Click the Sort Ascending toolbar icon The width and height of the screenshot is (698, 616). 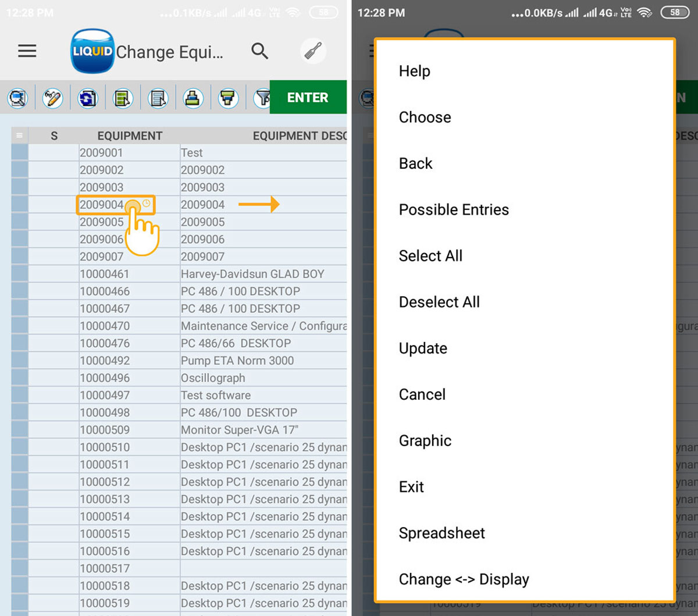point(193,98)
